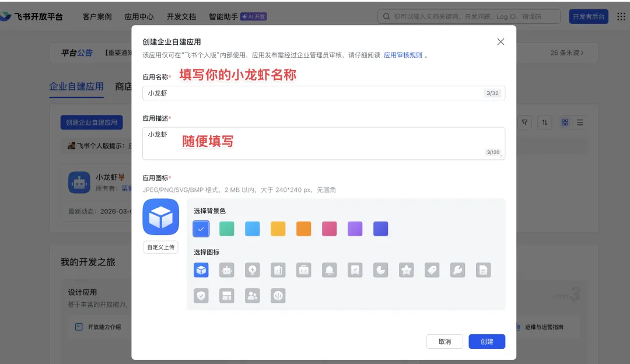Select the people group app icon
Image resolution: width=630 pixels, height=364 pixels.
pyautogui.click(x=253, y=296)
